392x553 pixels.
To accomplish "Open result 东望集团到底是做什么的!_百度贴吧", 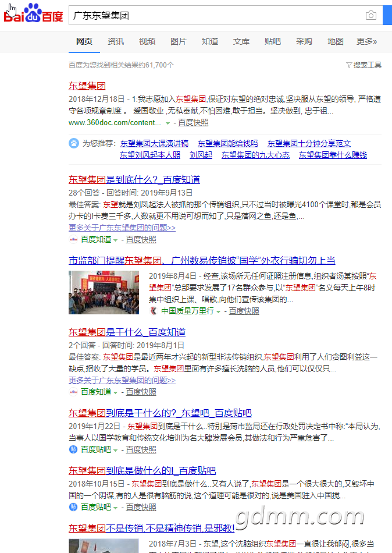I will (142, 471).
